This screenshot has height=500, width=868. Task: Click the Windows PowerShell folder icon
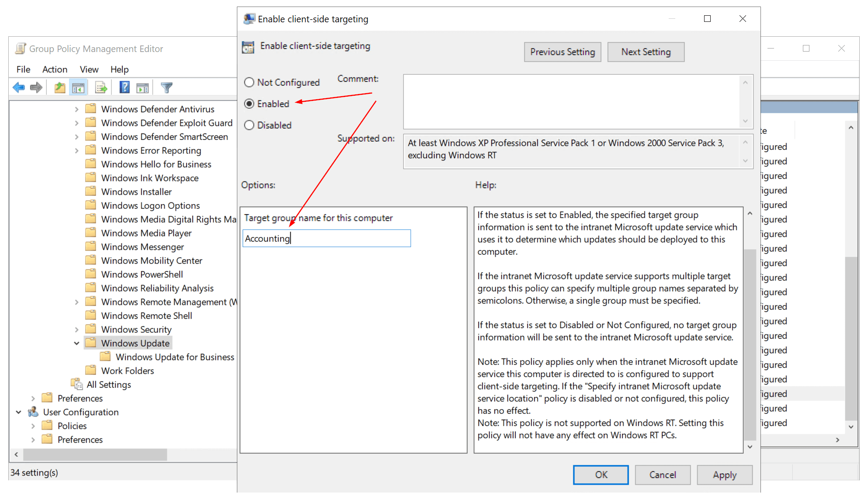91,274
